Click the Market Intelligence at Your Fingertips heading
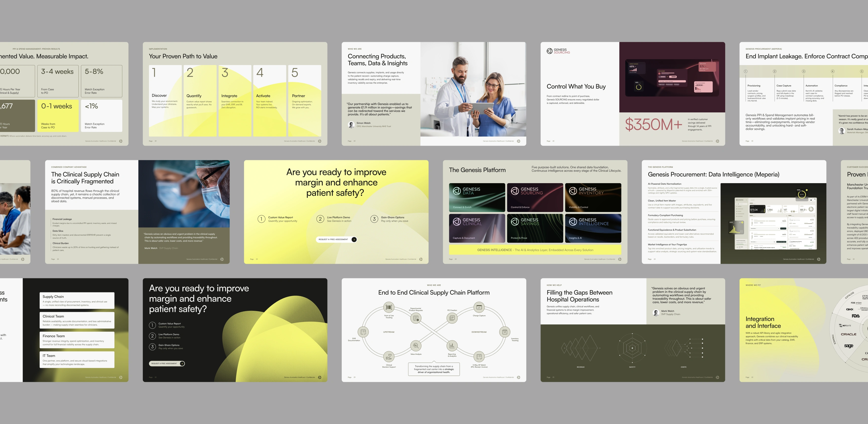 [668, 245]
